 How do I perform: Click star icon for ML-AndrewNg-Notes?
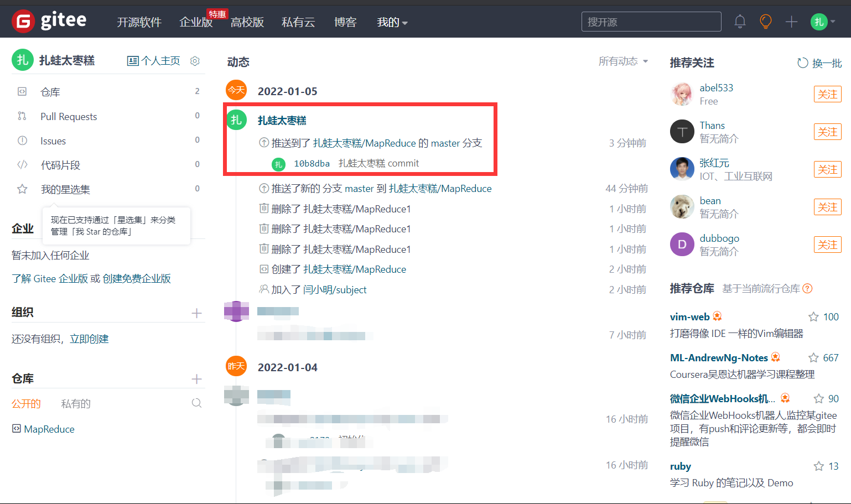click(x=813, y=358)
